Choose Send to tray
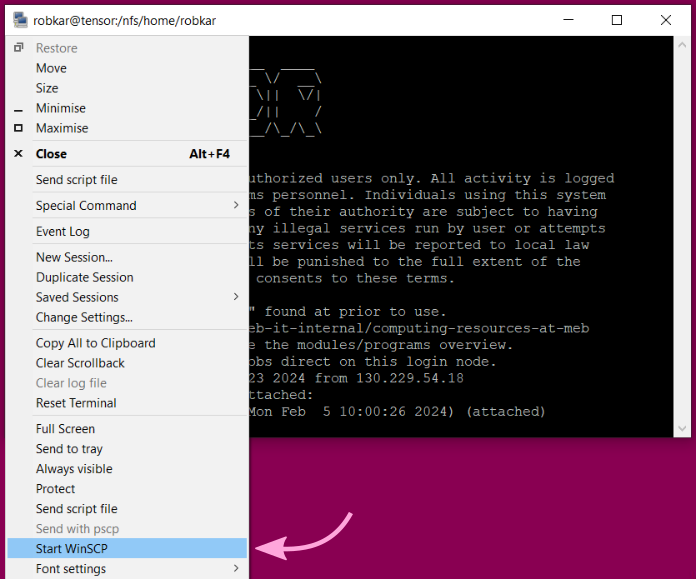The height and width of the screenshot is (579, 696). pyautogui.click(x=69, y=449)
